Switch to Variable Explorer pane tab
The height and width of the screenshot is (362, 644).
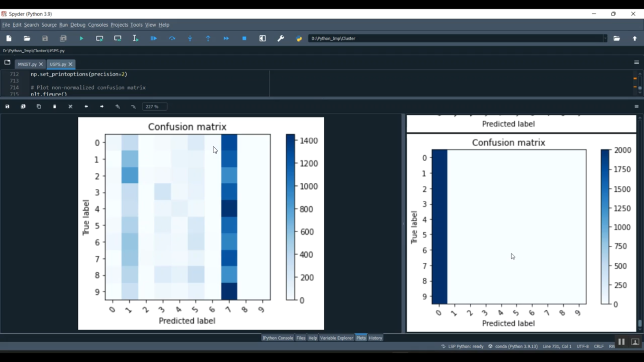(x=336, y=338)
